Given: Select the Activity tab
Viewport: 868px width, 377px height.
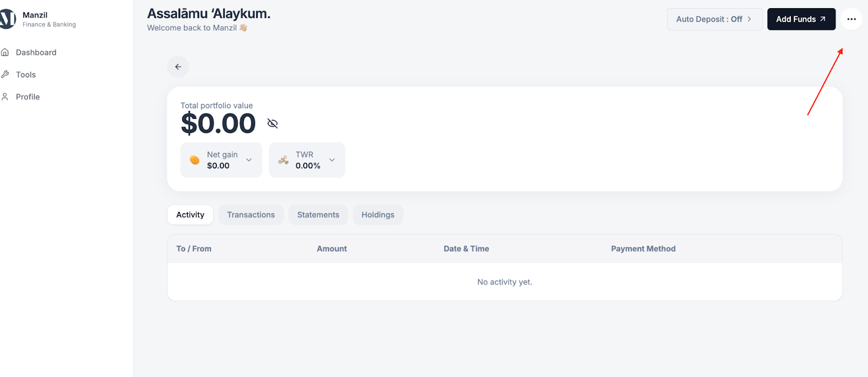Looking at the screenshot, I should [190, 215].
